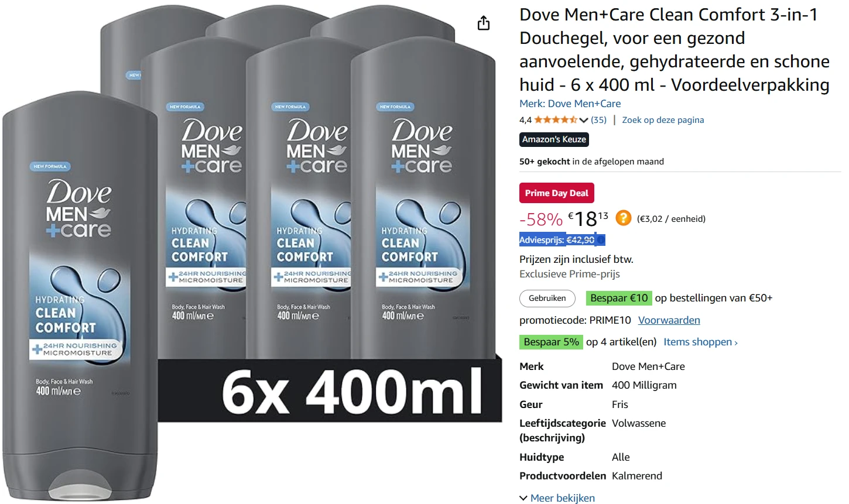Click the Bespaar €10 green label
The height and width of the screenshot is (504, 849).
(619, 298)
